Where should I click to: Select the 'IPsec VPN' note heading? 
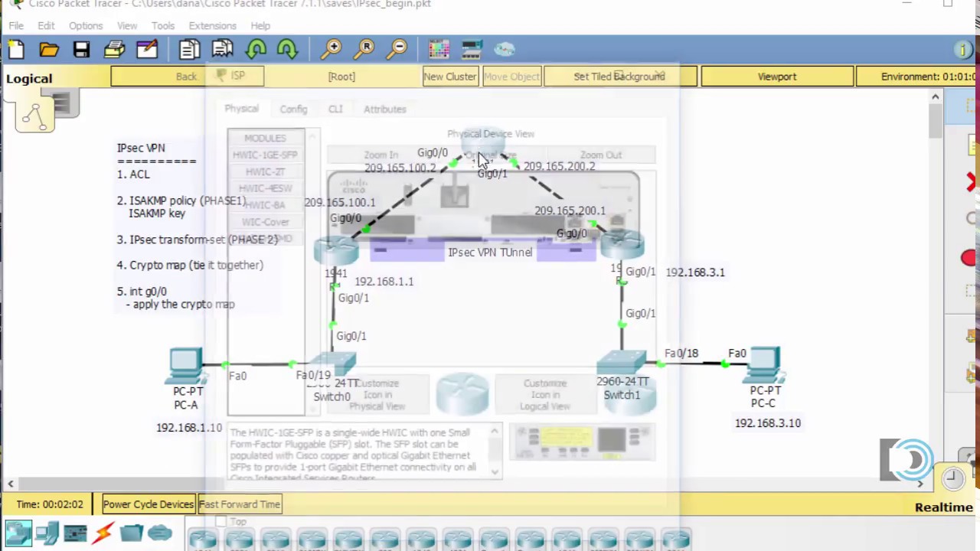141,148
